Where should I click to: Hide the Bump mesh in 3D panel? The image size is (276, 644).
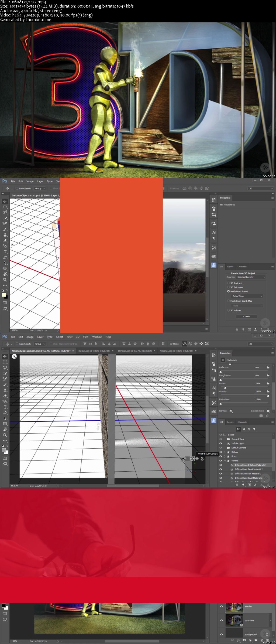coord(221,456)
